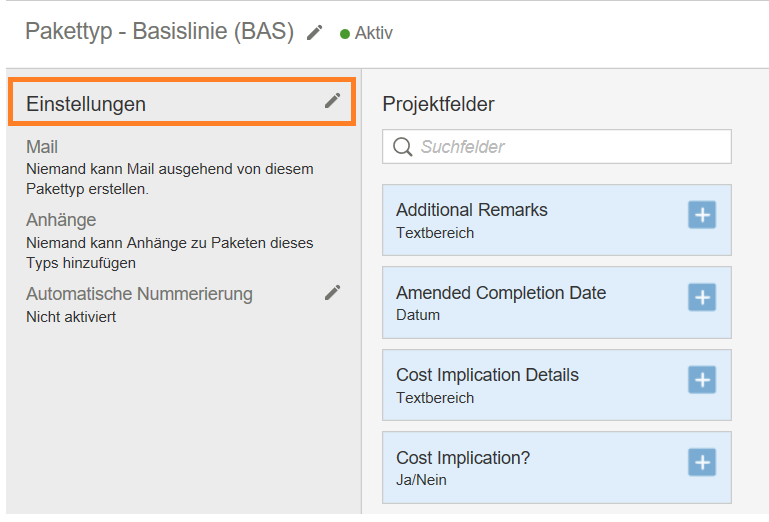Open the Automatische Nummerierung setting label

point(139,294)
